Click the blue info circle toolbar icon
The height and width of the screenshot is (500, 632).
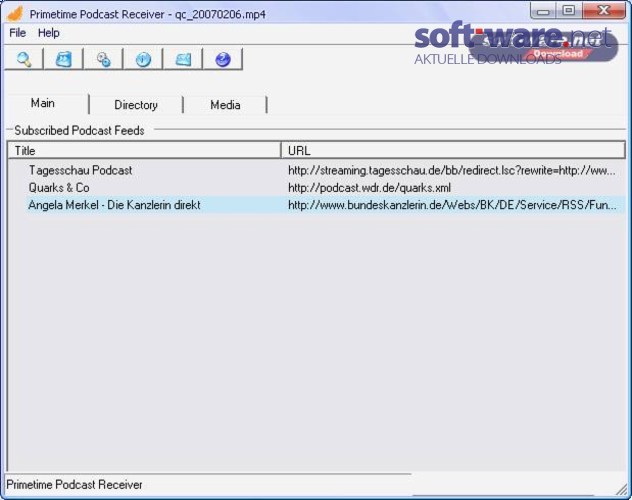point(143,59)
